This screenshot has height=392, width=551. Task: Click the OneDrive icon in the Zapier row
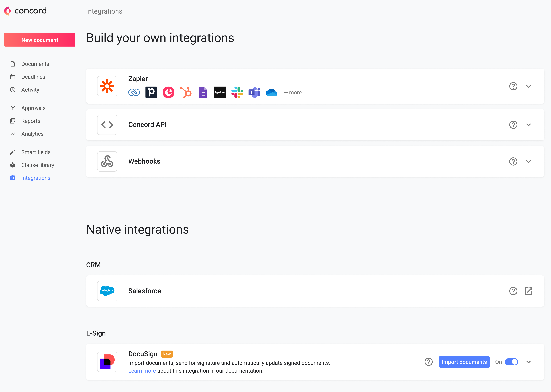tap(271, 92)
